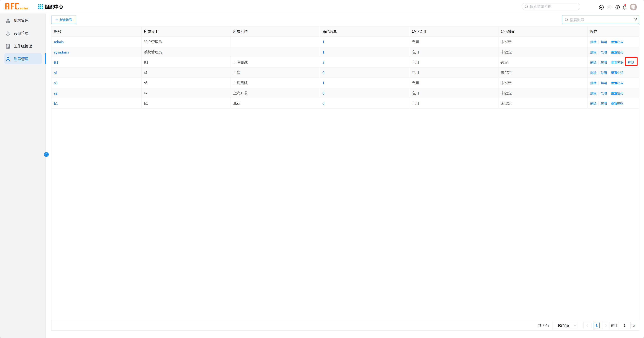Click the filter funnel in account search
The height and width of the screenshot is (338, 644).
point(635,19)
